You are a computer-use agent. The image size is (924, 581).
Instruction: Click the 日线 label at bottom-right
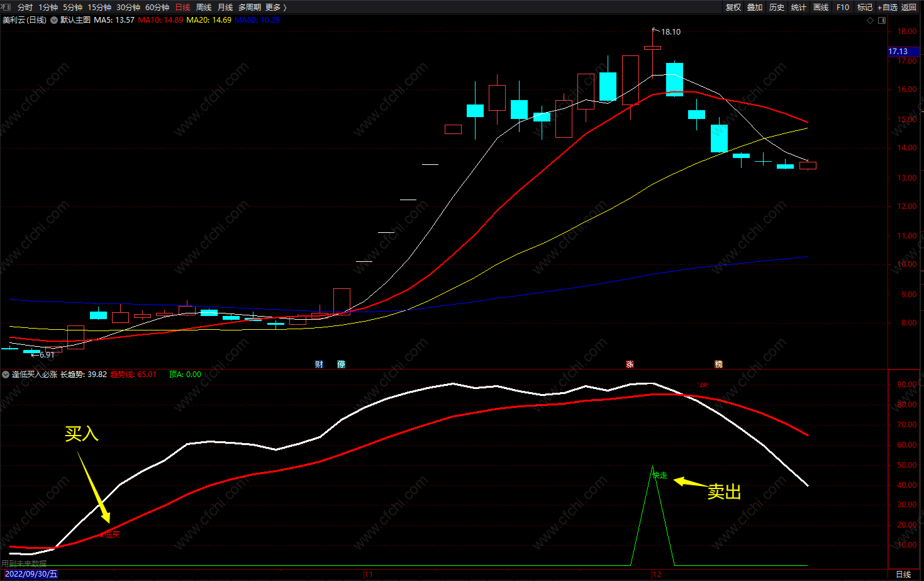pyautogui.click(x=903, y=574)
